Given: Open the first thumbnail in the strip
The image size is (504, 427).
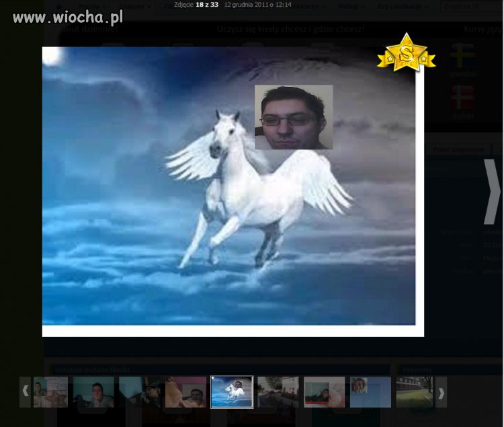Looking at the screenshot, I should (51, 392).
